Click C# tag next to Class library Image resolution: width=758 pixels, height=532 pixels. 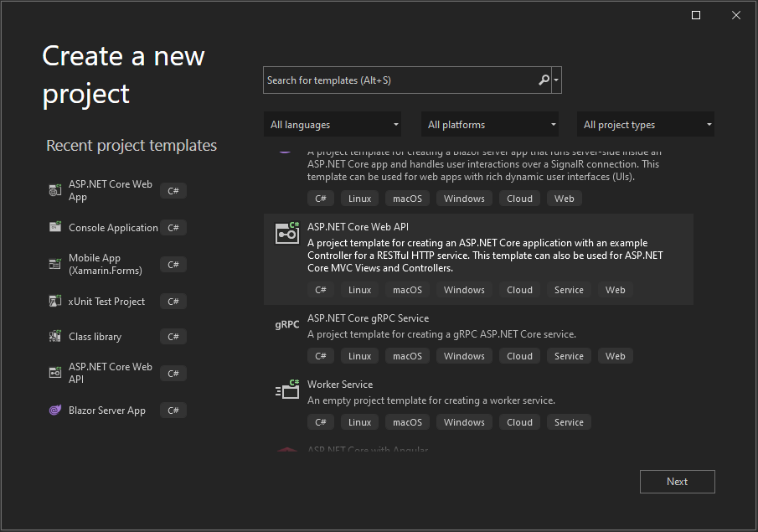[x=173, y=337]
